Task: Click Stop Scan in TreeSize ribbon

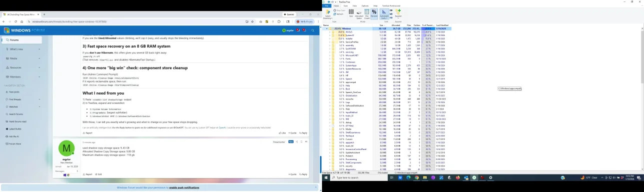Action: pos(339,10)
